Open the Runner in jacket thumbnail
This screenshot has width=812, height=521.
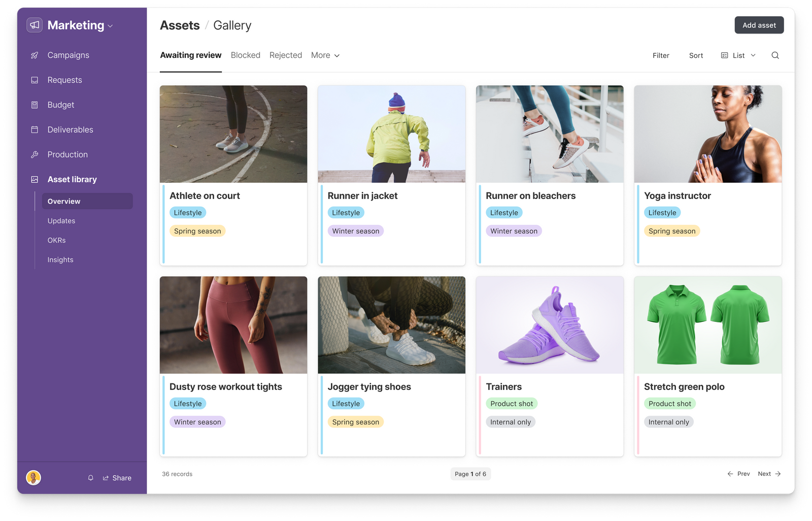[x=392, y=134]
